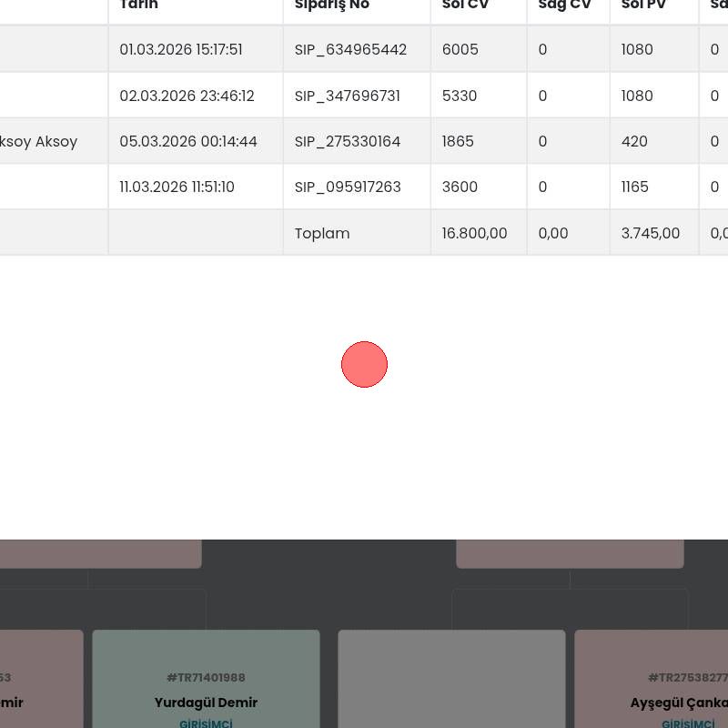Click member ID #TR71401988

click(206, 678)
